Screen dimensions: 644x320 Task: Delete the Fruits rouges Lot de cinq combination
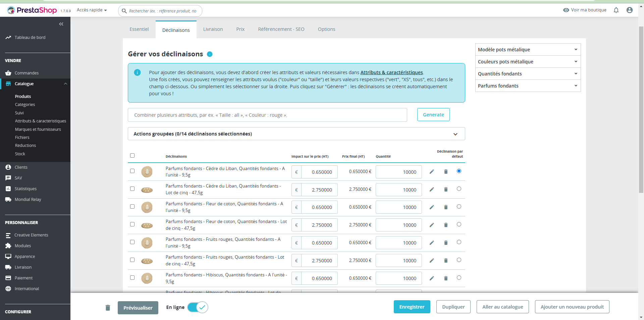pyautogui.click(x=446, y=261)
